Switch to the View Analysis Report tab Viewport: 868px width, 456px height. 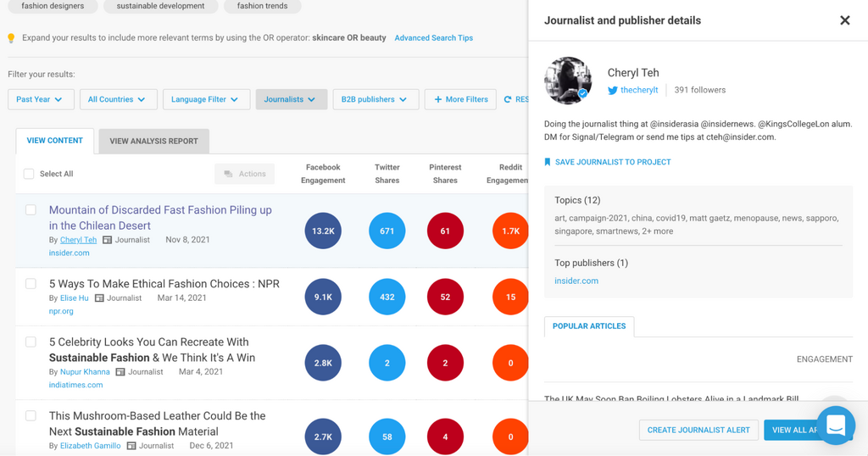coord(153,142)
